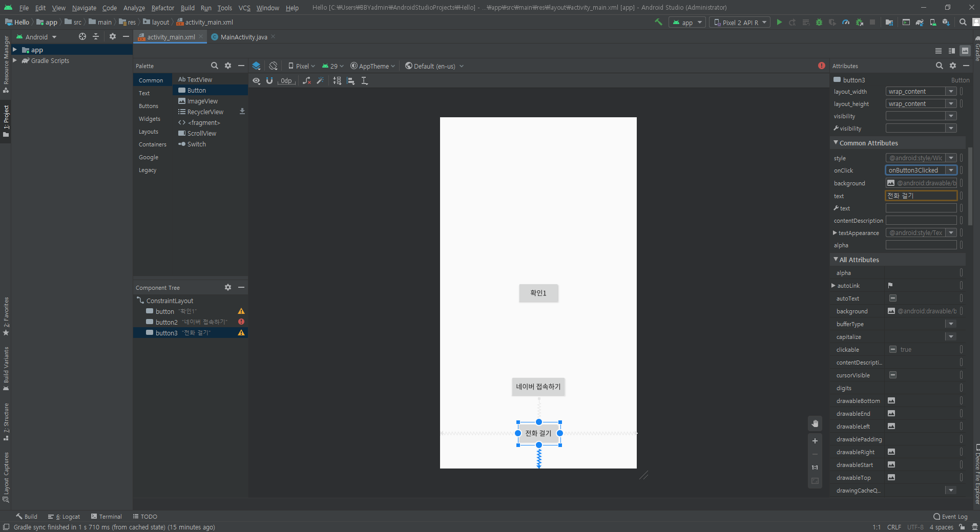Open the Analyze menu
980x532 pixels.
pyautogui.click(x=134, y=8)
